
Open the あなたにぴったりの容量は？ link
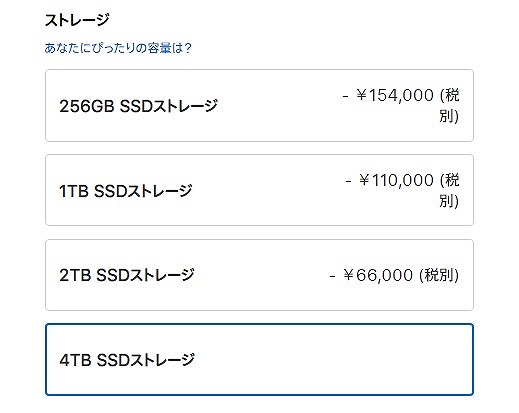(118, 48)
